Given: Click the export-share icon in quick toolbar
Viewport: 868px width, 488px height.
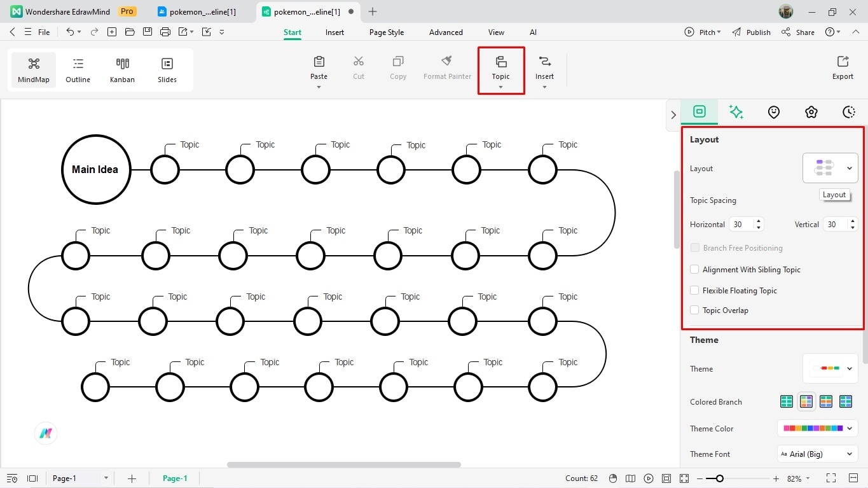Looking at the screenshot, I should point(183,32).
